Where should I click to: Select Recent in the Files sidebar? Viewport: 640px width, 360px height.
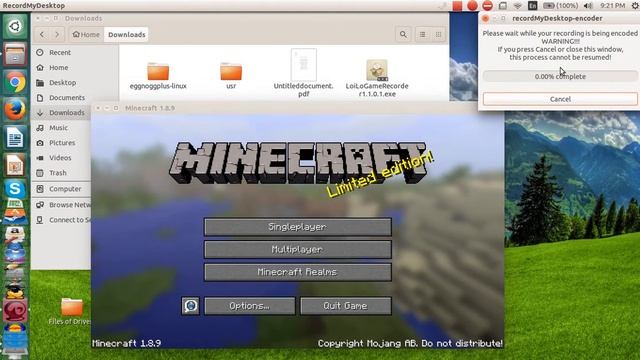click(60, 53)
